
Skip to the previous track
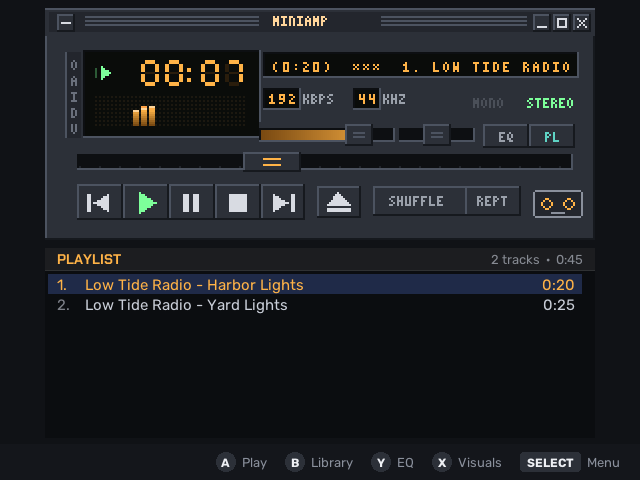[99, 202]
